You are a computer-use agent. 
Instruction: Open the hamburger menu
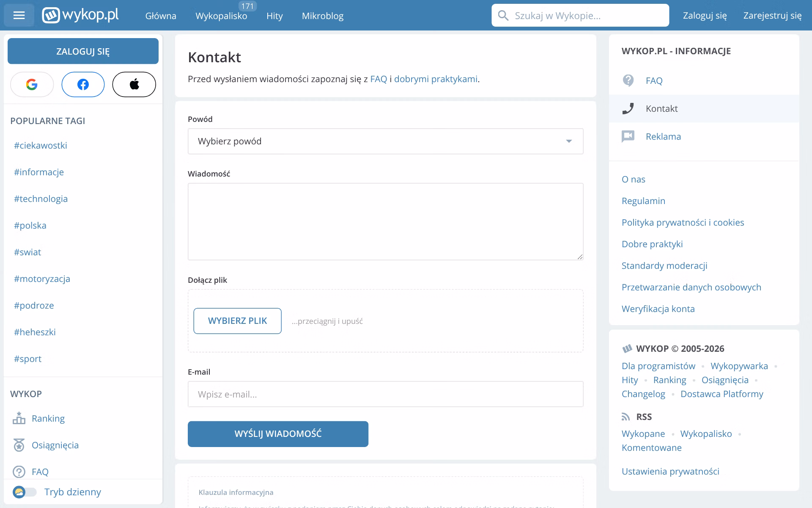(x=19, y=16)
